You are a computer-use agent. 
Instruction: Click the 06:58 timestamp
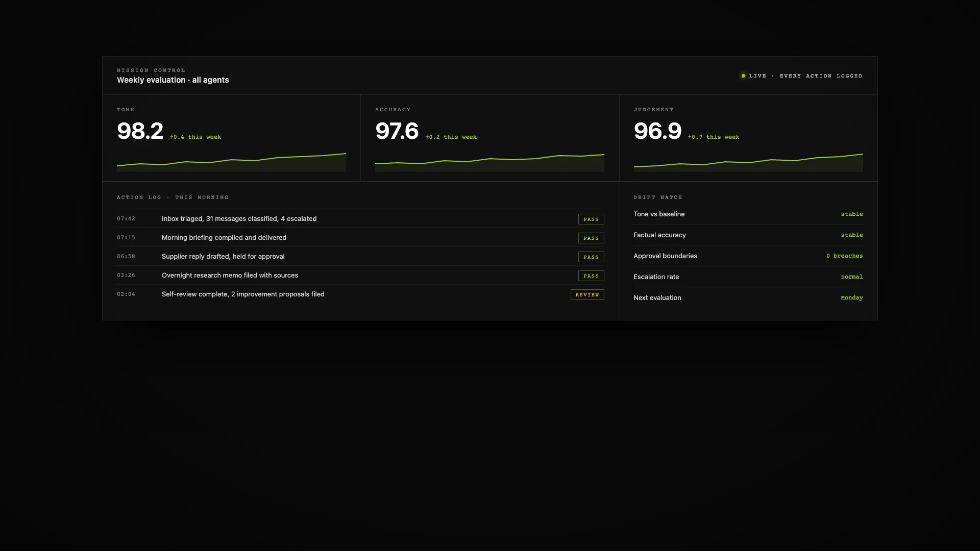(x=126, y=257)
